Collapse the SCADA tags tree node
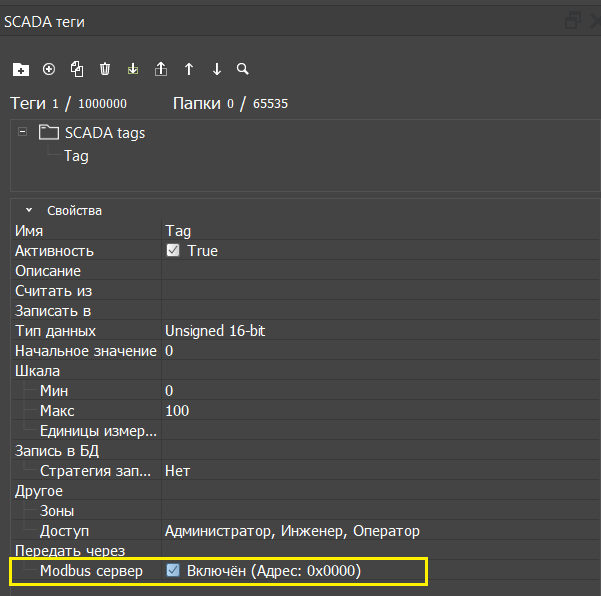The image size is (601, 596). 22,132
